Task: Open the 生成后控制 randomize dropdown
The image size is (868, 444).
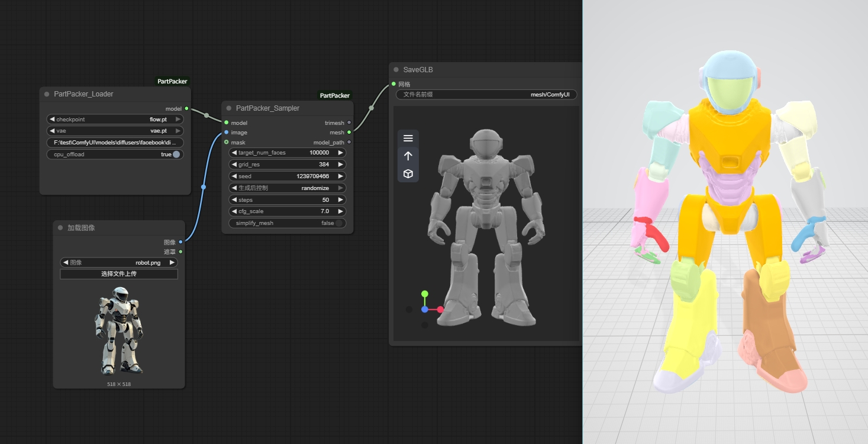Action: tap(287, 188)
